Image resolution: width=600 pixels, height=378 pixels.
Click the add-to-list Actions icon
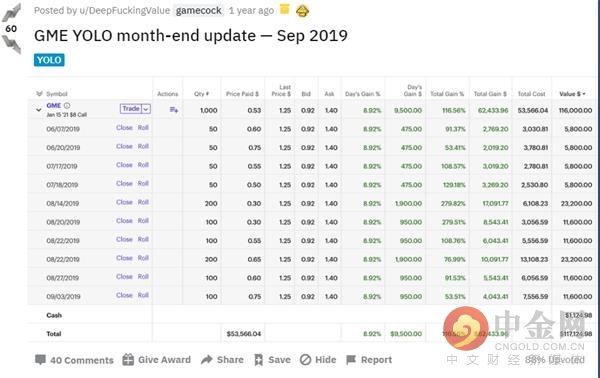[174, 110]
